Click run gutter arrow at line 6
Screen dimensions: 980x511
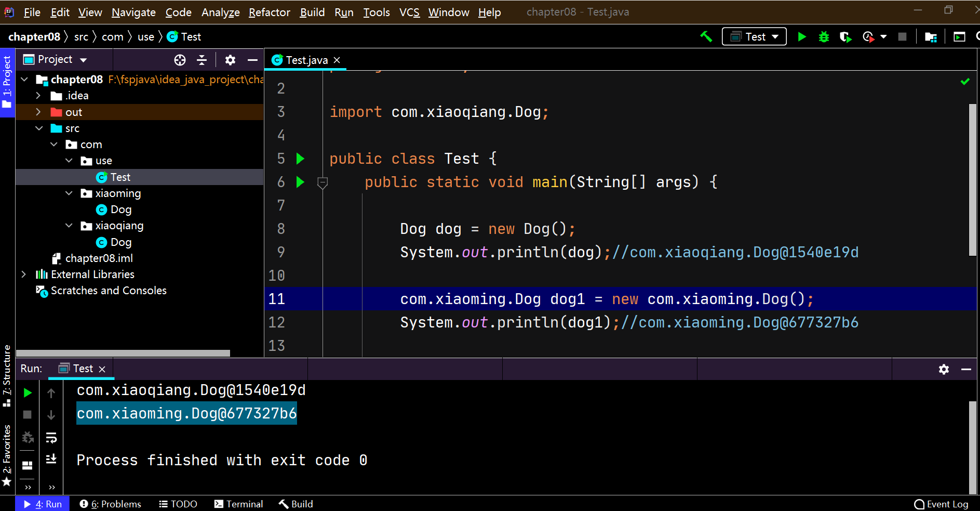point(300,182)
